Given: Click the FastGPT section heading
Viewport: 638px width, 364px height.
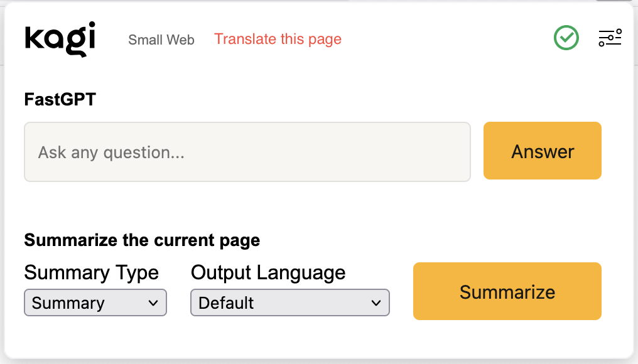Looking at the screenshot, I should [60, 99].
